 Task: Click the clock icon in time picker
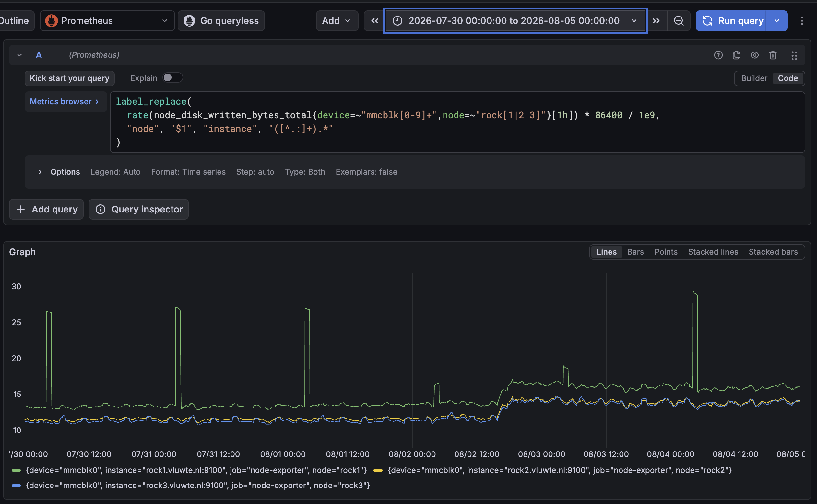click(x=397, y=21)
